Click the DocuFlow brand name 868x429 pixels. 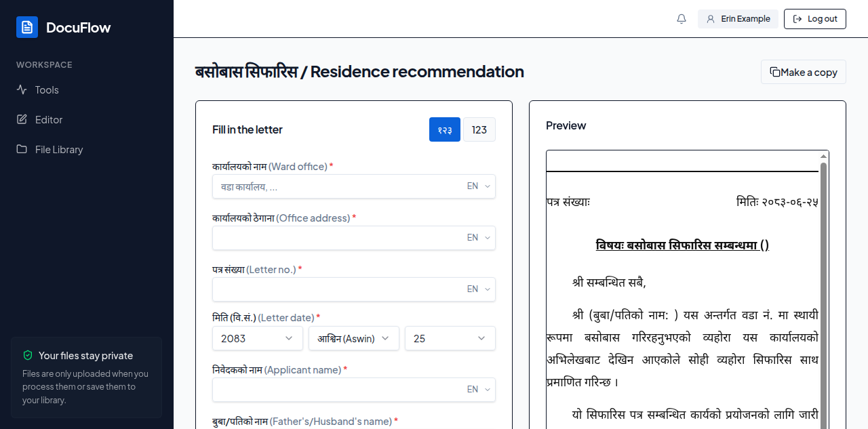click(78, 28)
